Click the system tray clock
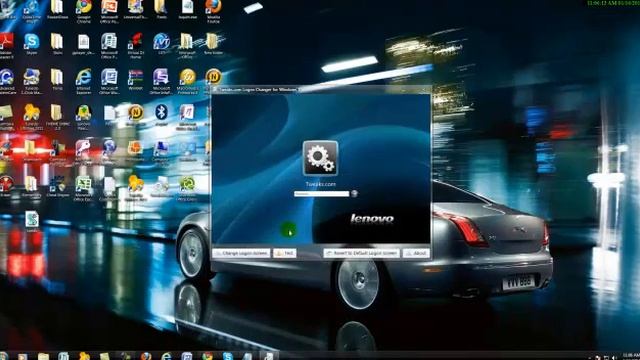 click(x=631, y=356)
